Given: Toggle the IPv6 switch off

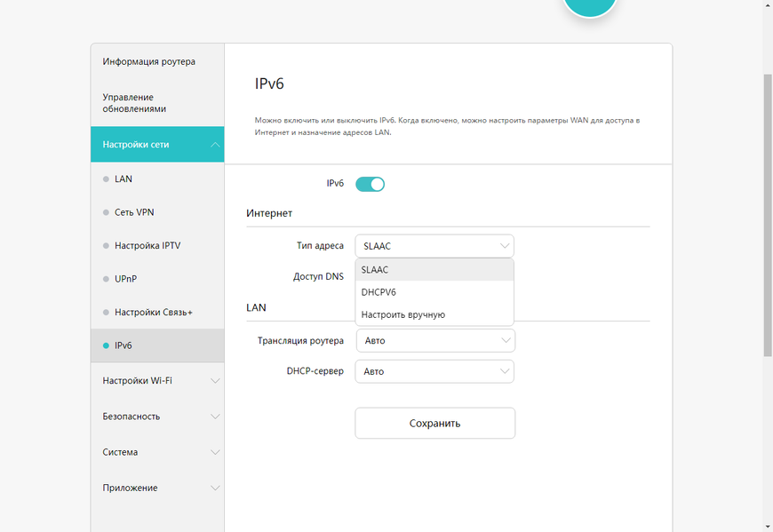Looking at the screenshot, I should pyautogui.click(x=370, y=184).
